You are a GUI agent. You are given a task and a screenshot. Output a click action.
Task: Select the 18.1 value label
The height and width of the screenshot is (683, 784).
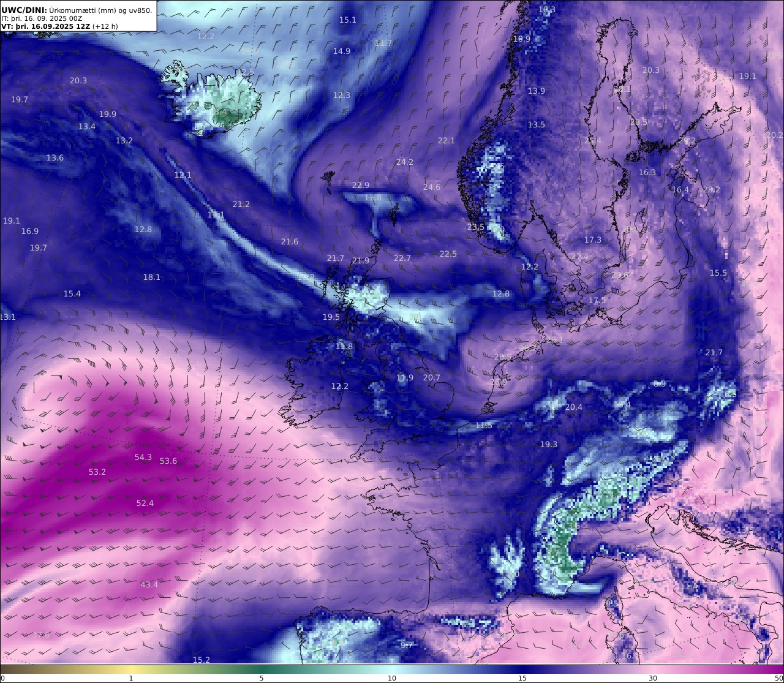click(x=152, y=277)
